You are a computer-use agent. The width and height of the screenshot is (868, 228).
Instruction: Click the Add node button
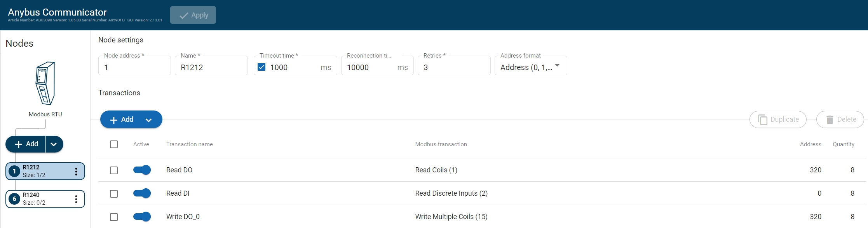(x=26, y=144)
